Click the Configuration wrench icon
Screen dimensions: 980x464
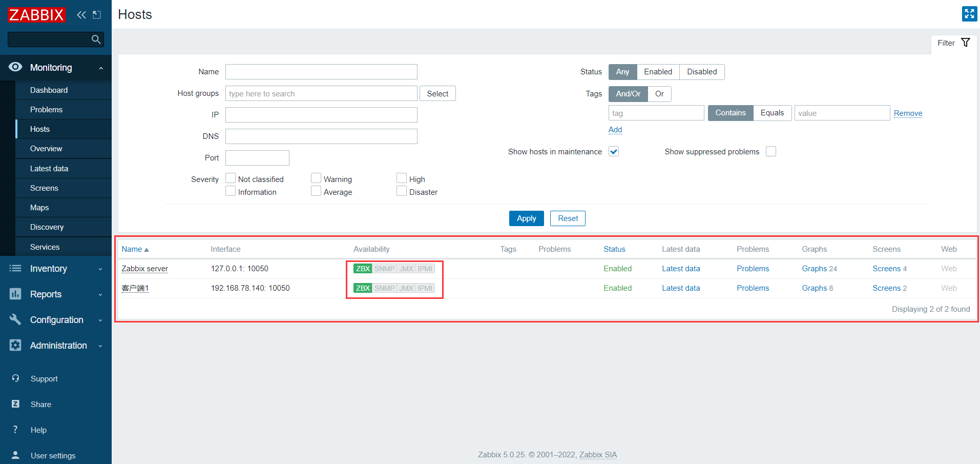point(15,319)
